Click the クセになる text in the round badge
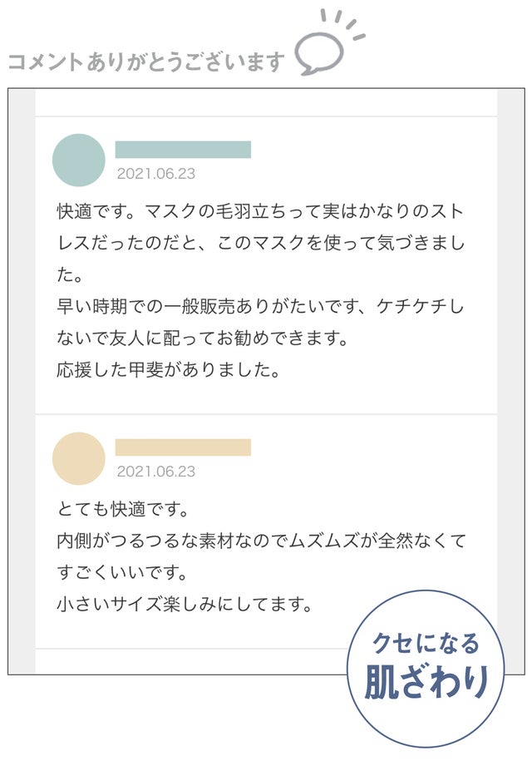Screen dimensions: 532x761 click(x=426, y=644)
